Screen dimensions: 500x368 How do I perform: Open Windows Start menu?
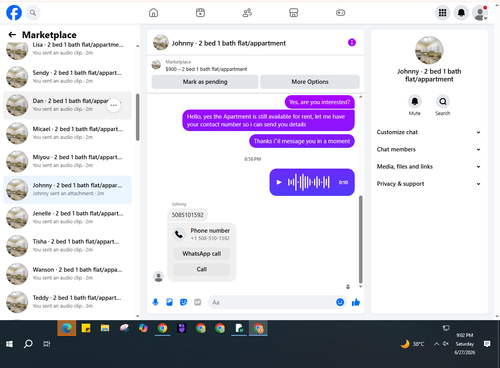coord(9,344)
